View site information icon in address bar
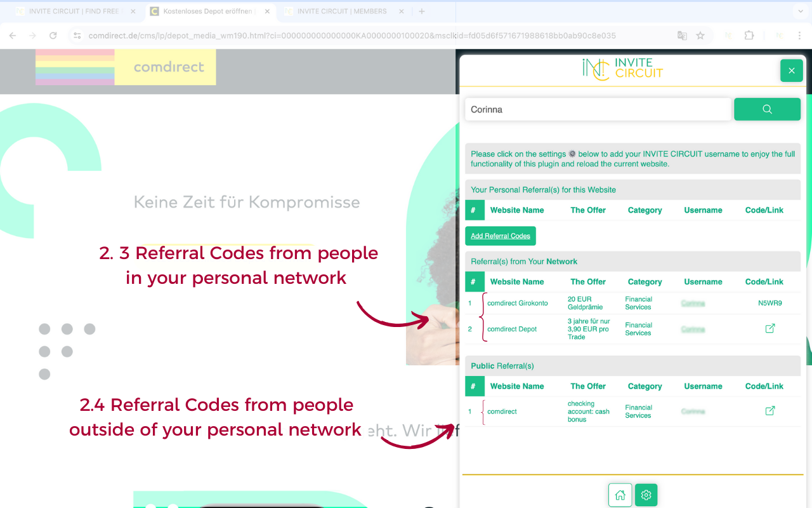This screenshot has width=812, height=508. click(77, 36)
